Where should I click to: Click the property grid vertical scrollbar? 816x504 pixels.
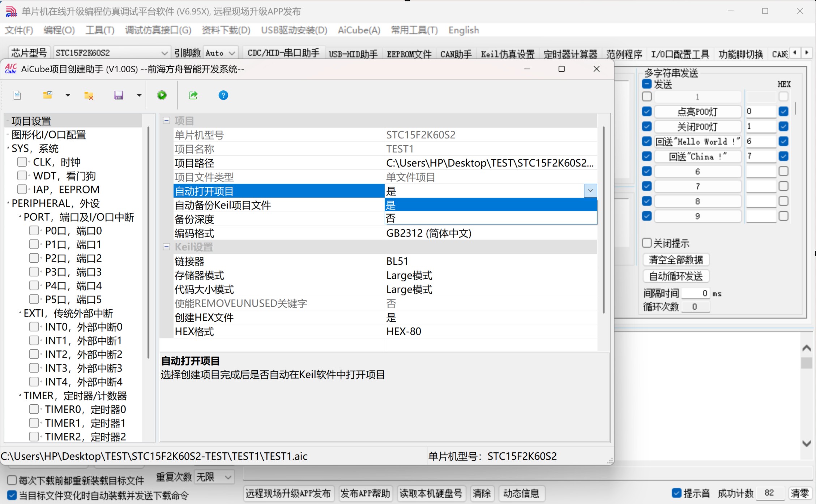click(x=604, y=220)
